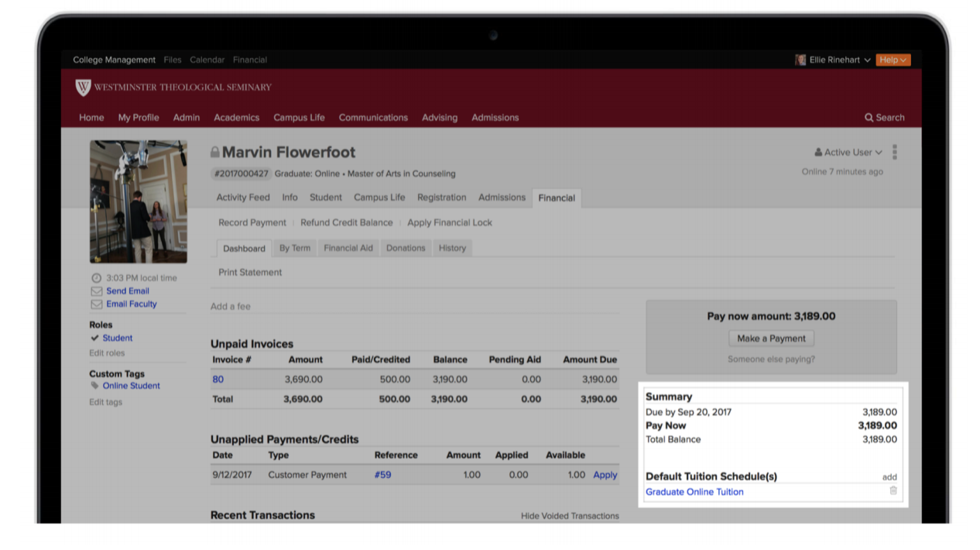Screen dimensions: 980x550
Task: Click the Send Email envelope icon
Action: pos(97,291)
